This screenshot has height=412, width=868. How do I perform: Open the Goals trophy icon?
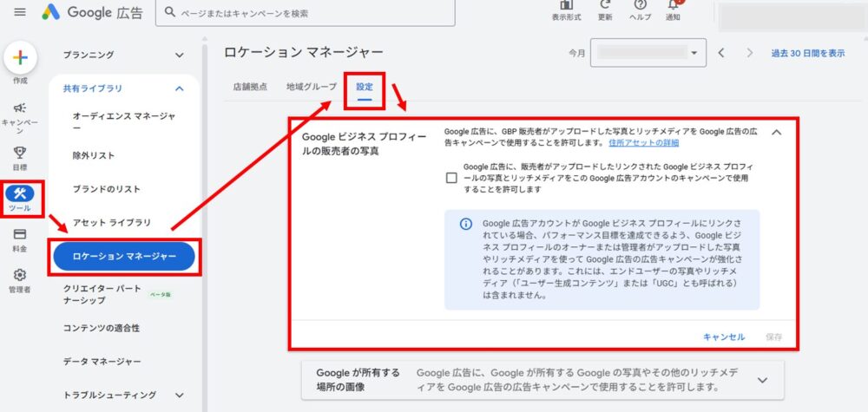(19, 153)
